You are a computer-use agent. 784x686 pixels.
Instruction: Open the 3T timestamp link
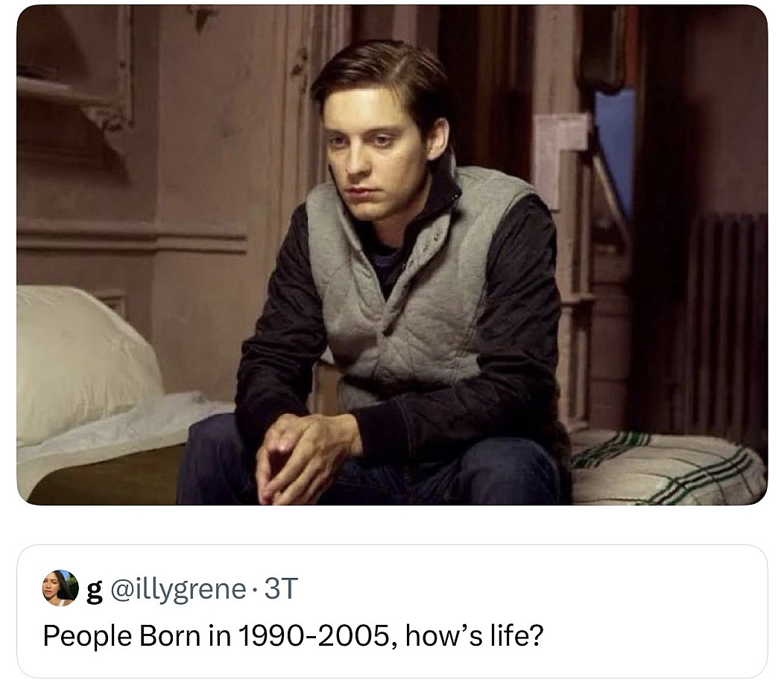pos(281,588)
